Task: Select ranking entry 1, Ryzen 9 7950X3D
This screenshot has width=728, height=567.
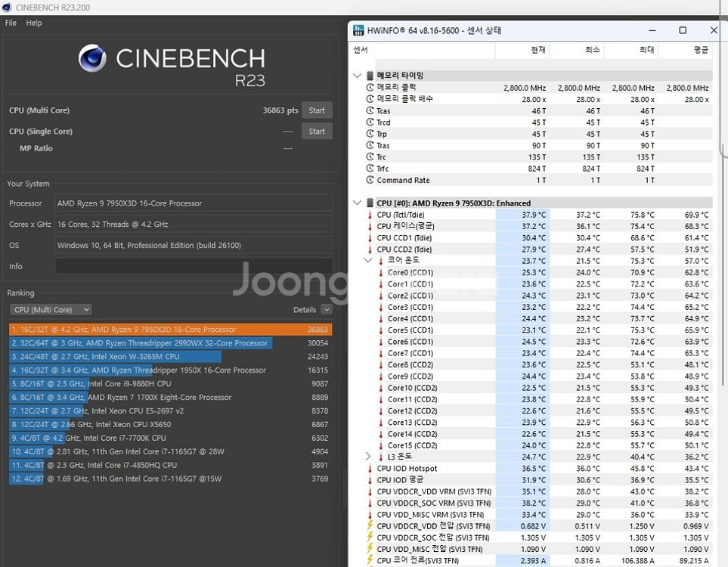Action: coord(170,330)
